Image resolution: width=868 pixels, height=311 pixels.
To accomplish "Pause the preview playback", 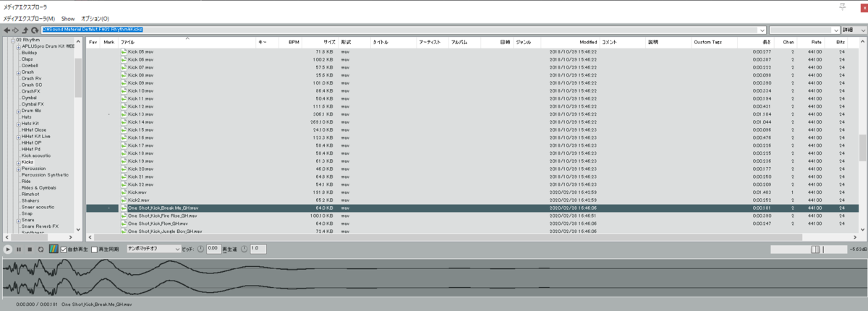I will 18,249.
